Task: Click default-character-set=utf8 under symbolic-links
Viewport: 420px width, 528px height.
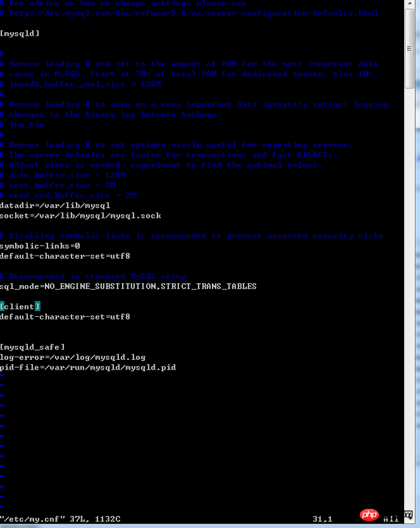Action: pyautogui.click(x=65, y=256)
